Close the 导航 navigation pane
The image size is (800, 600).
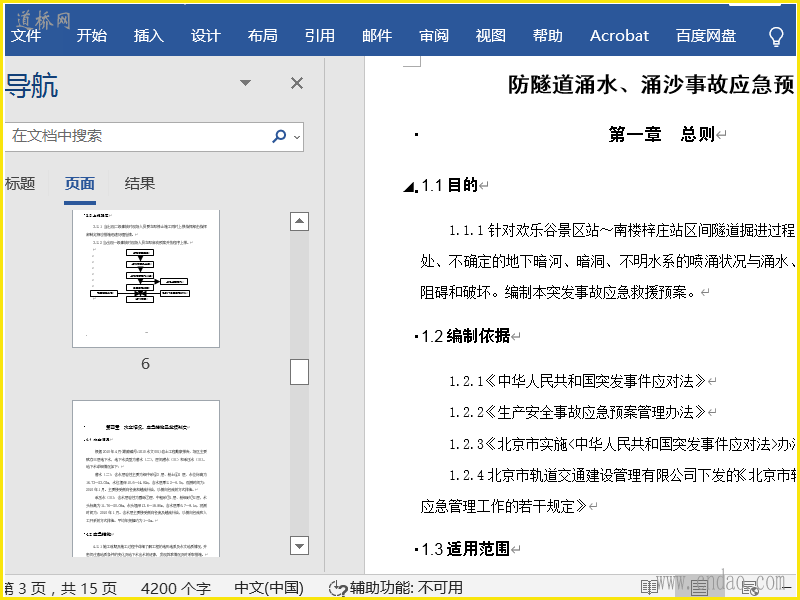point(297,83)
